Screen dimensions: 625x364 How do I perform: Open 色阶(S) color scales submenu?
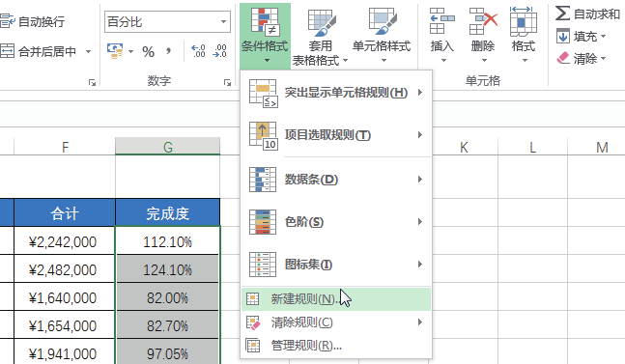pyautogui.click(x=336, y=221)
